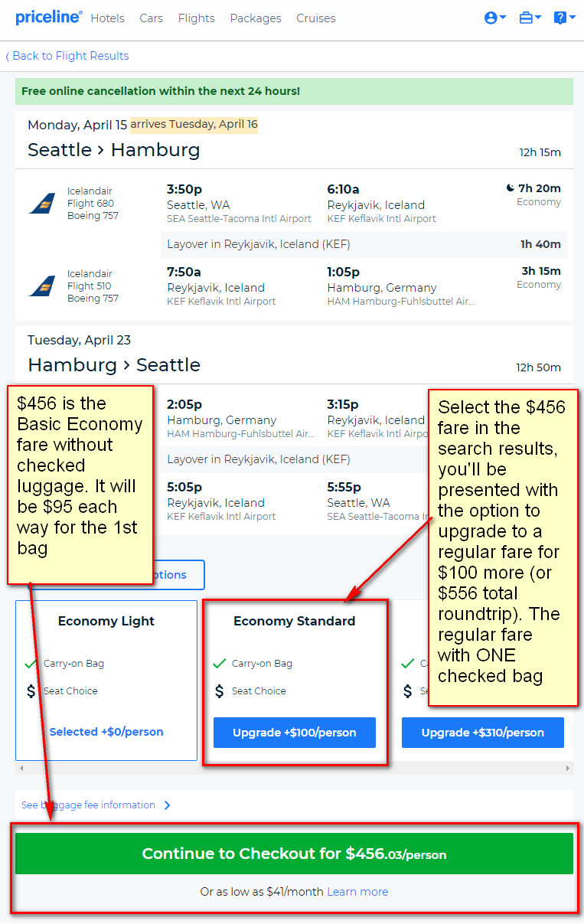Screen dimensions: 584x924
Task: Navigate to the Cruises section
Action: pyautogui.click(x=316, y=18)
